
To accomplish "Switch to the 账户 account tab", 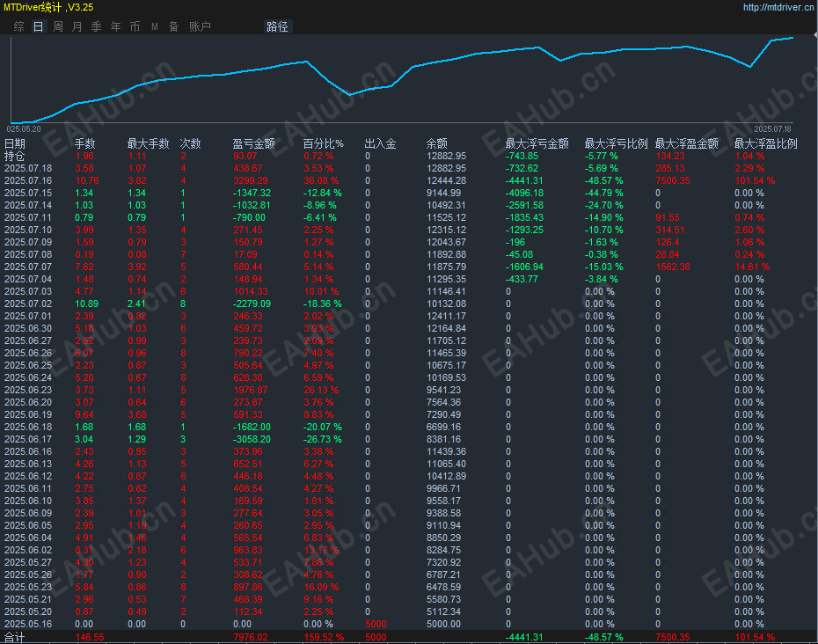I will pos(201,26).
